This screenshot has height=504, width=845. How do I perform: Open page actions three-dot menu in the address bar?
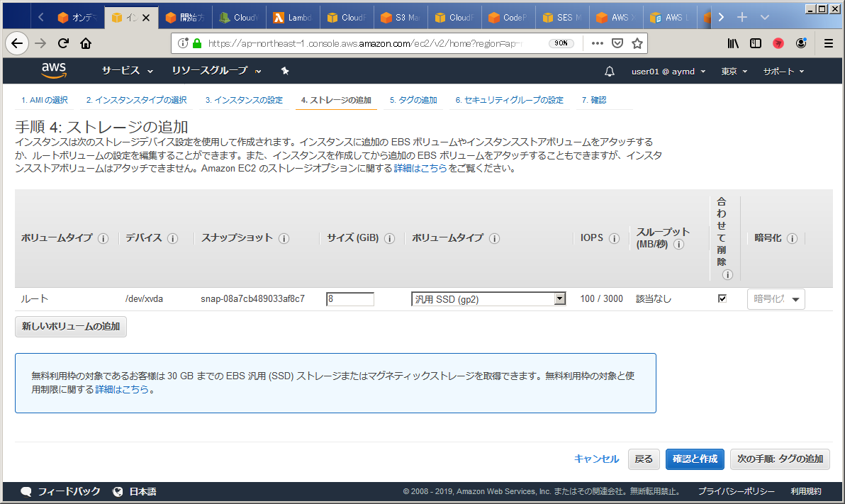tap(597, 43)
